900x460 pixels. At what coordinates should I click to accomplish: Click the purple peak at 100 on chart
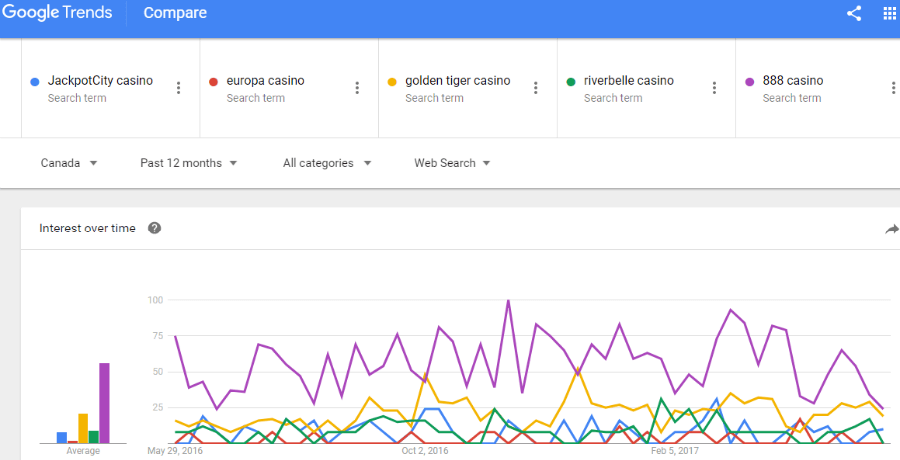point(508,300)
